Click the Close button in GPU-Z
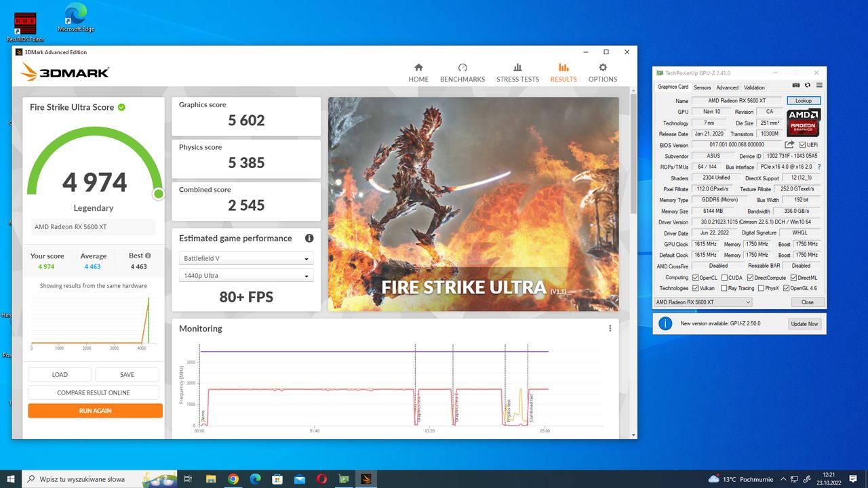The height and width of the screenshot is (488, 868). pos(807,302)
